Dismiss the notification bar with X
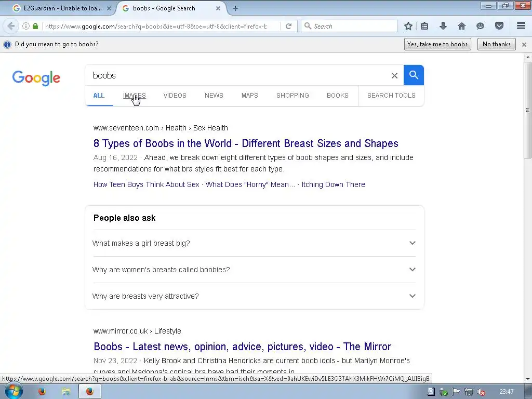 [x=524, y=45]
